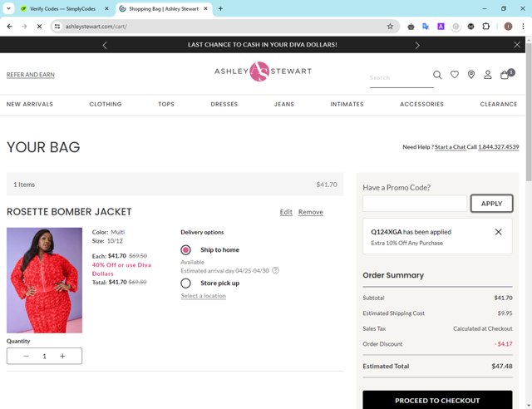
Task: Open Chrome menu three dots
Action: (x=523, y=26)
